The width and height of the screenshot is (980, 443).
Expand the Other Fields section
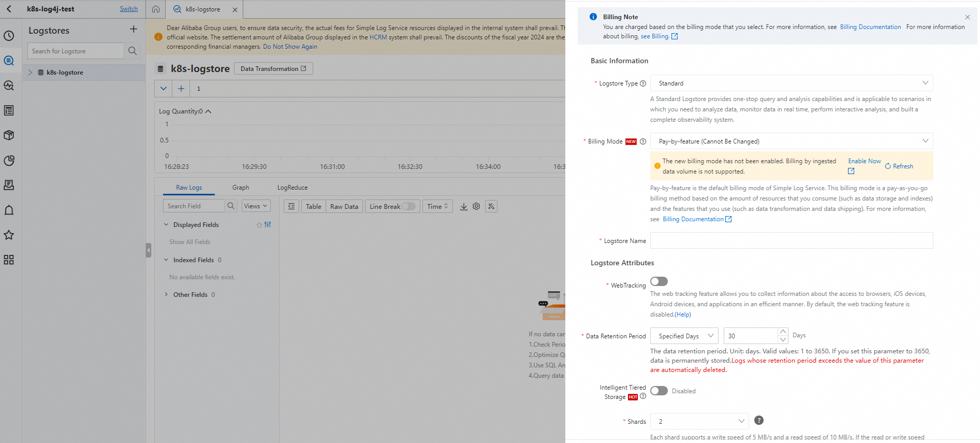(166, 295)
